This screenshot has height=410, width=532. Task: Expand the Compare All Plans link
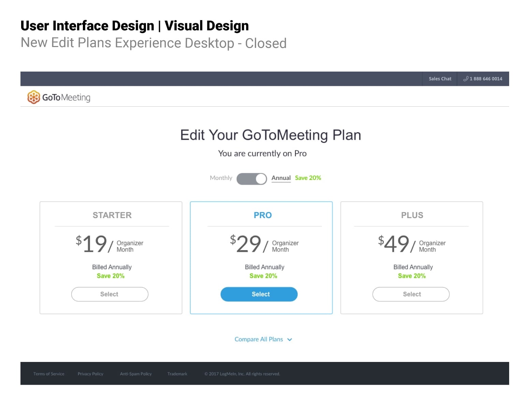click(258, 339)
